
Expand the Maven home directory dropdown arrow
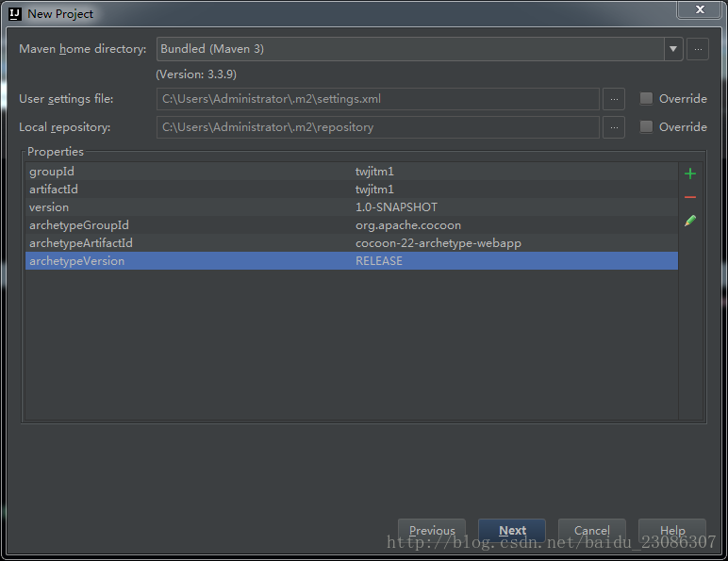pyautogui.click(x=673, y=49)
